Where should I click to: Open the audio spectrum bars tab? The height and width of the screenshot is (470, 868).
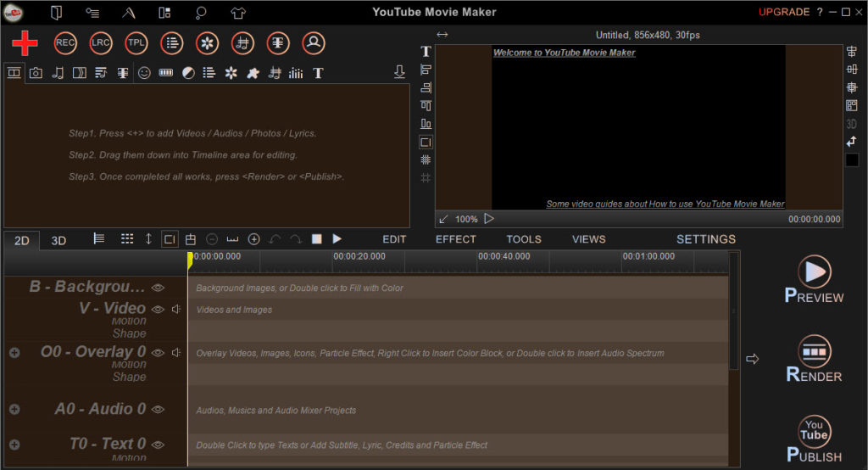[x=296, y=73]
